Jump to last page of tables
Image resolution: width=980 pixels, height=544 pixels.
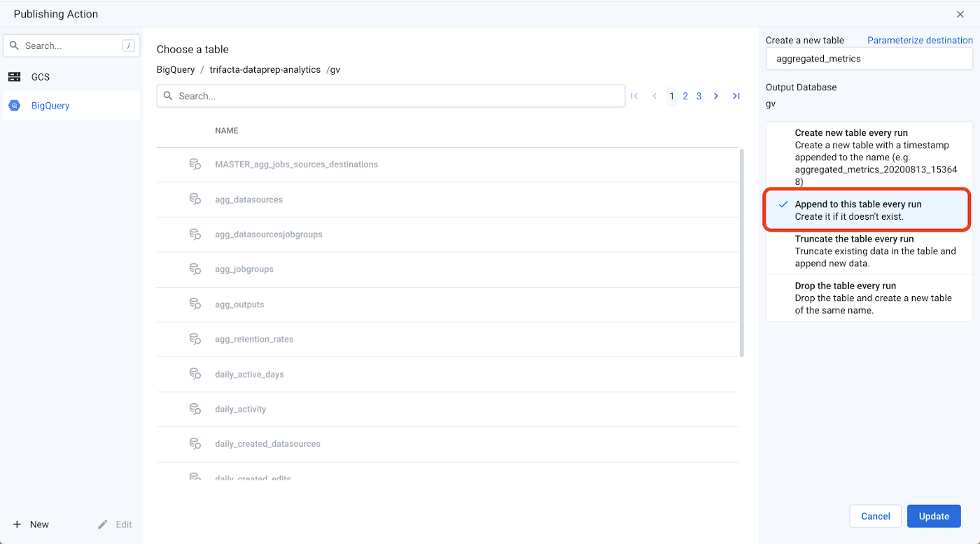(x=736, y=97)
